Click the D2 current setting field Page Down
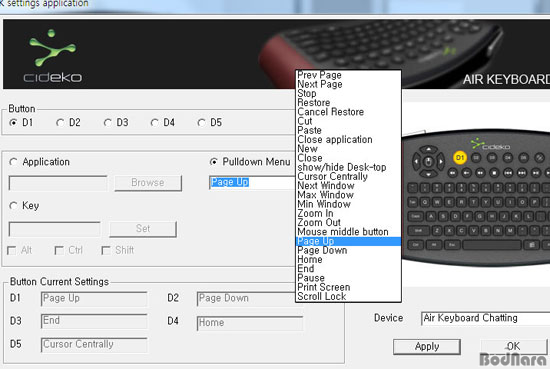This screenshot has width=550, height=369. (x=246, y=299)
